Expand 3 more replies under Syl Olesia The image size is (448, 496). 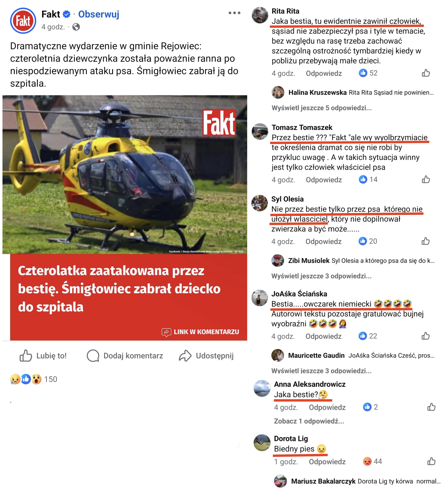click(x=321, y=276)
